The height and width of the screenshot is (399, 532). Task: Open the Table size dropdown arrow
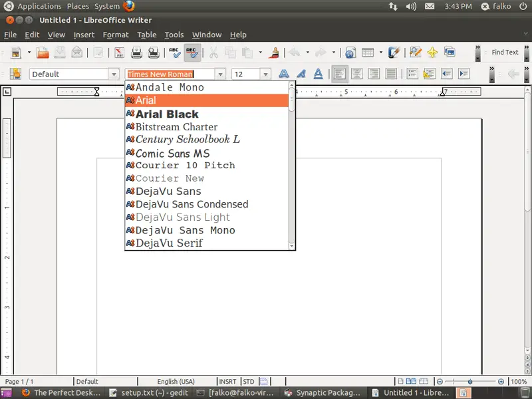click(x=380, y=53)
